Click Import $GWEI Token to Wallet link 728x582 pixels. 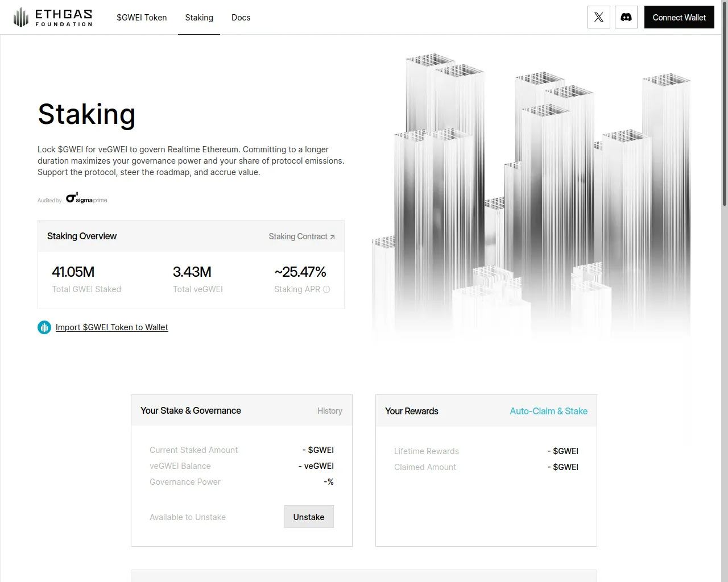(112, 327)
